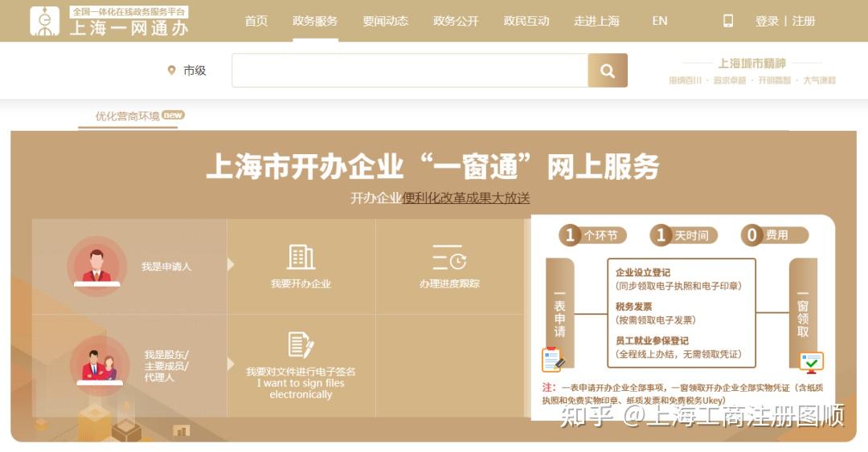This screenshot has width=868, height=452.
Task: Click the arrow beside 我是股东 row
Action: (x=231, y=364)
